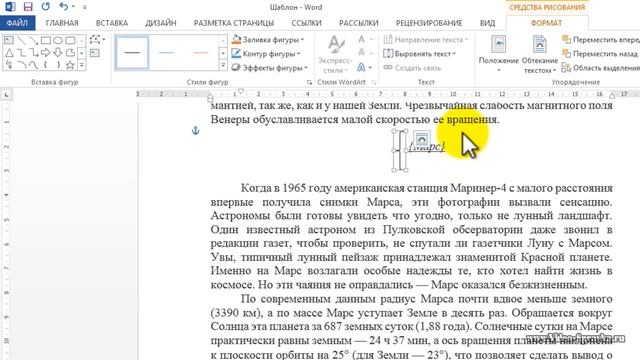The image size is (640, 360).
Task: Click the tab selector at the ruler corner
Action: tap(6, 95)
